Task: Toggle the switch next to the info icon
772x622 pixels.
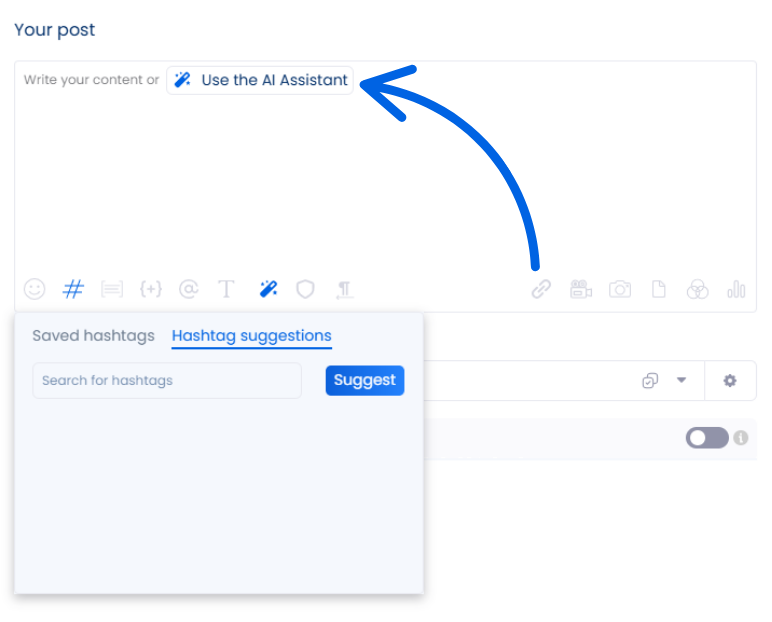Action: 706,438
